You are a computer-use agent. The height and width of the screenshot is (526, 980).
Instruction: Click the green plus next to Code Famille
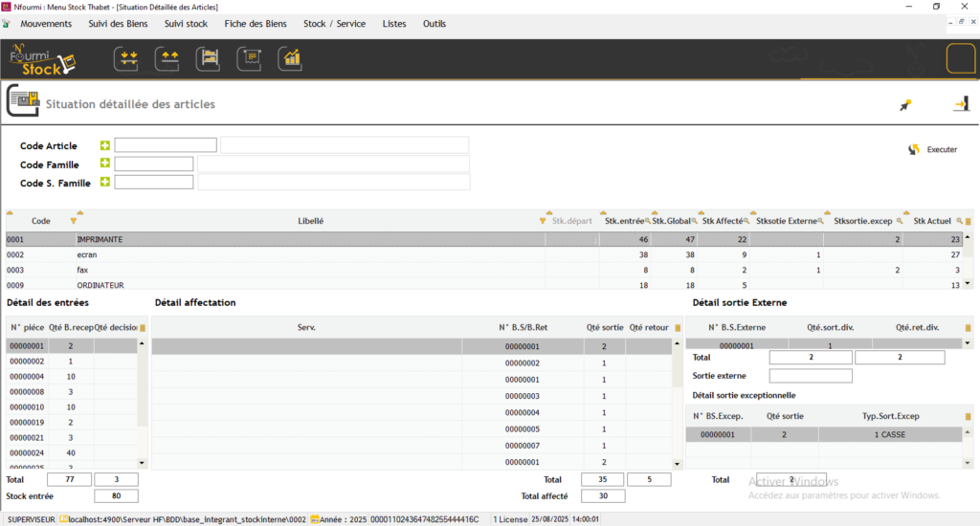tap(105, 164)
